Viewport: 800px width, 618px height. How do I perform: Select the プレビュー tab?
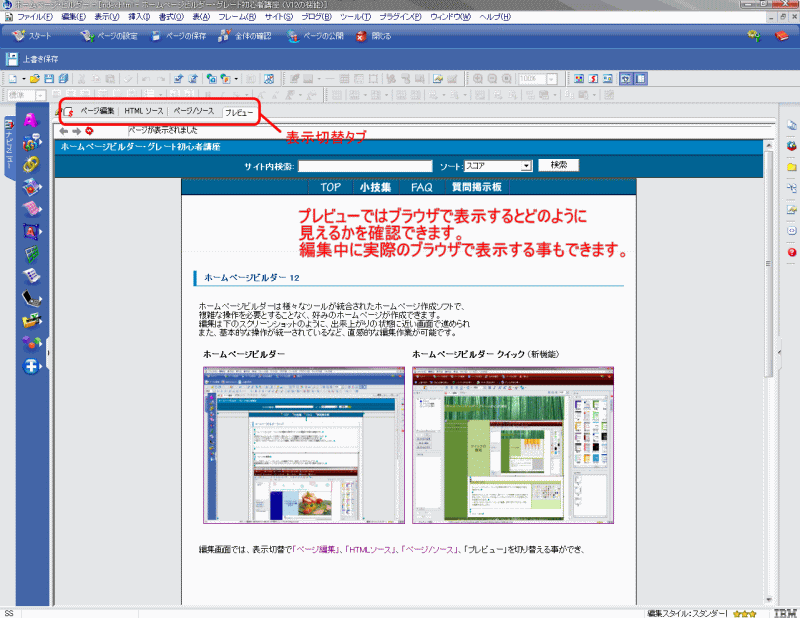coord(239,112)
